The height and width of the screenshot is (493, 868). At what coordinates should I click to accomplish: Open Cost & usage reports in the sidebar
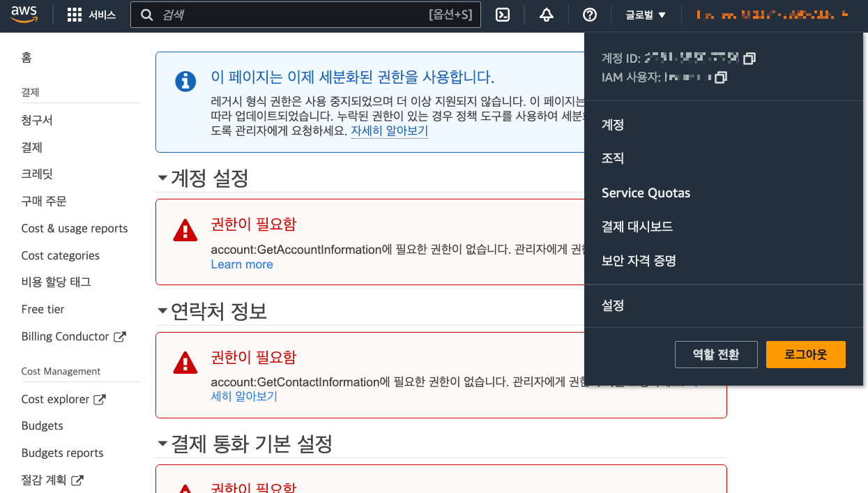(75, 229)
